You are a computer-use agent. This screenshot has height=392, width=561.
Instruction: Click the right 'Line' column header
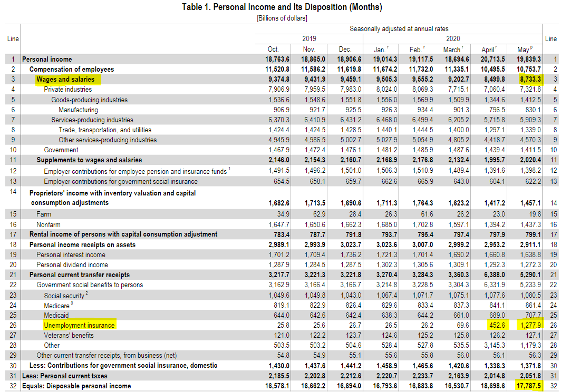click(x=551, y=38)
